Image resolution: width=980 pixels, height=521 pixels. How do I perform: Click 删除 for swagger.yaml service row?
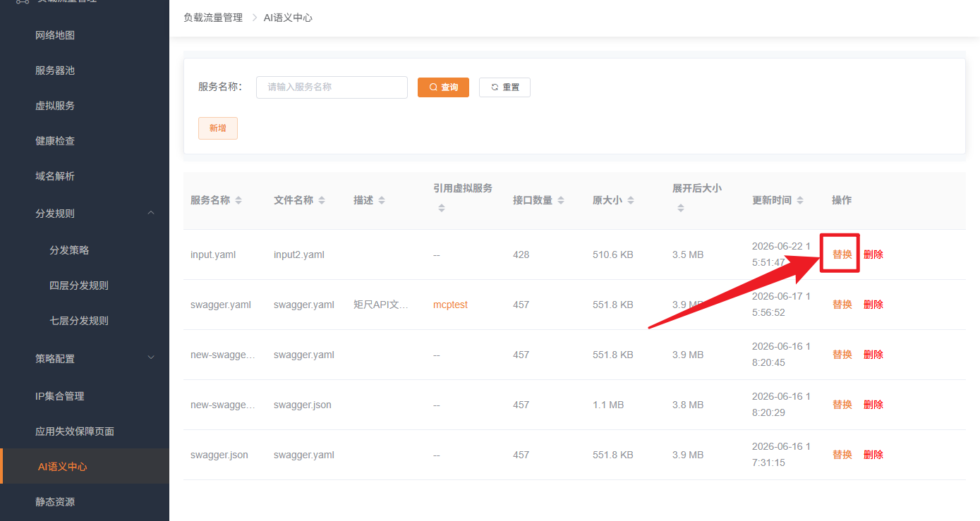tap(873, 305)
